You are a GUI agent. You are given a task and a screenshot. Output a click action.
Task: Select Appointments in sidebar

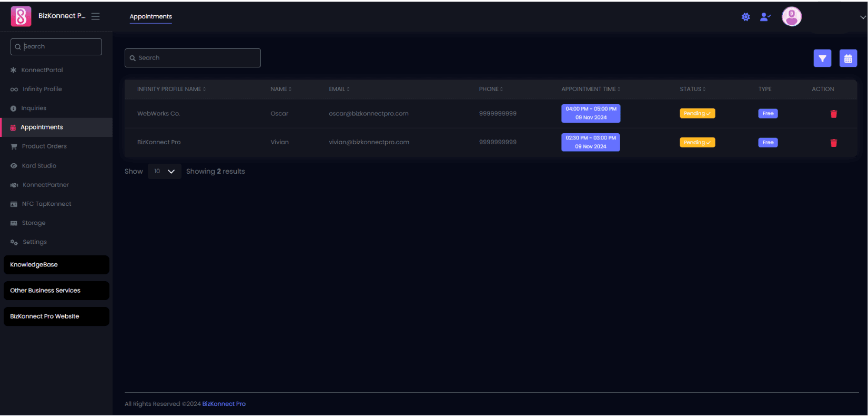(x=56, y=127)
